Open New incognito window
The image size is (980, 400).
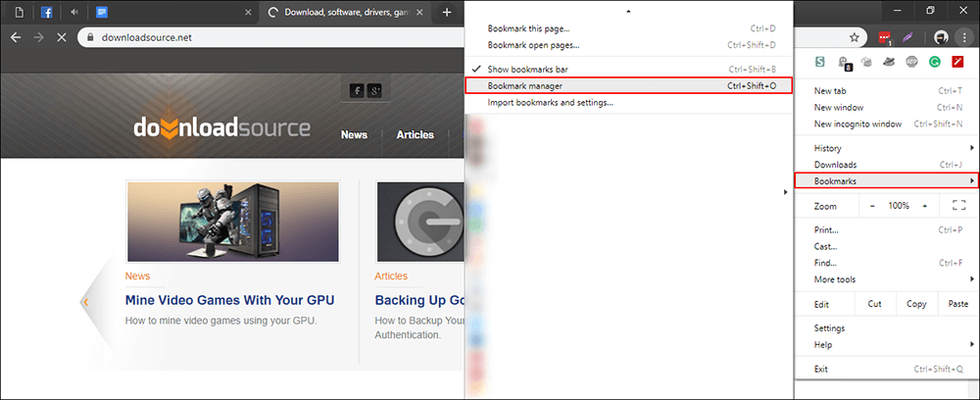coord(887,124)
